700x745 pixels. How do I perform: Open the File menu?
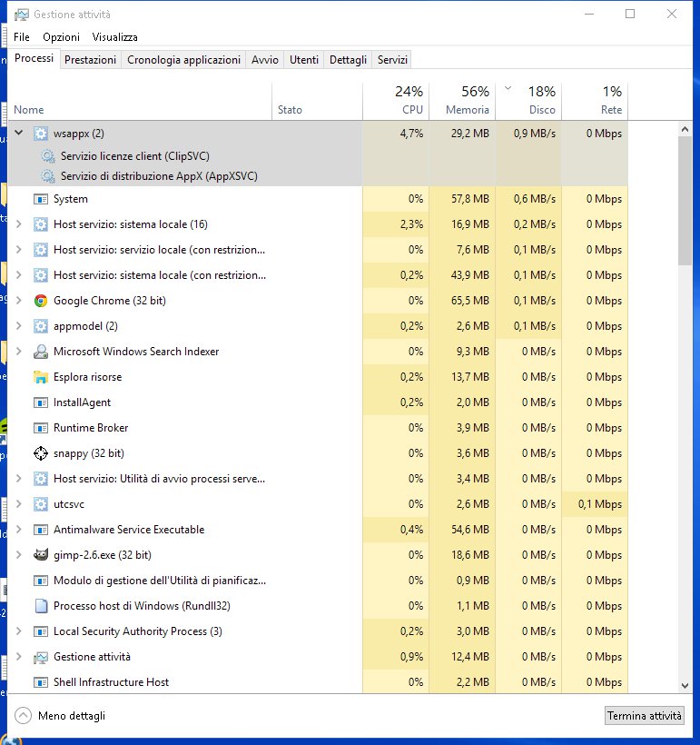click(x=22, y=37)
